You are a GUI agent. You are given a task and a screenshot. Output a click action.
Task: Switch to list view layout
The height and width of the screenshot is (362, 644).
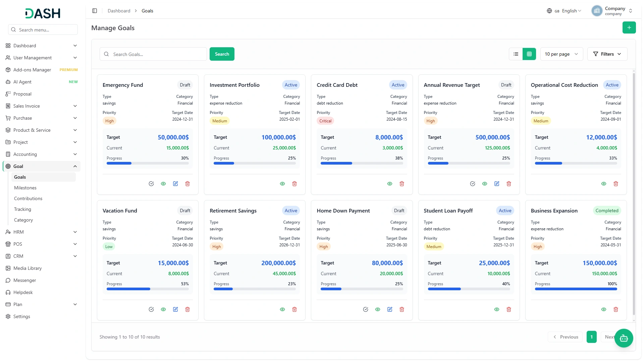(x=516, y=54)
